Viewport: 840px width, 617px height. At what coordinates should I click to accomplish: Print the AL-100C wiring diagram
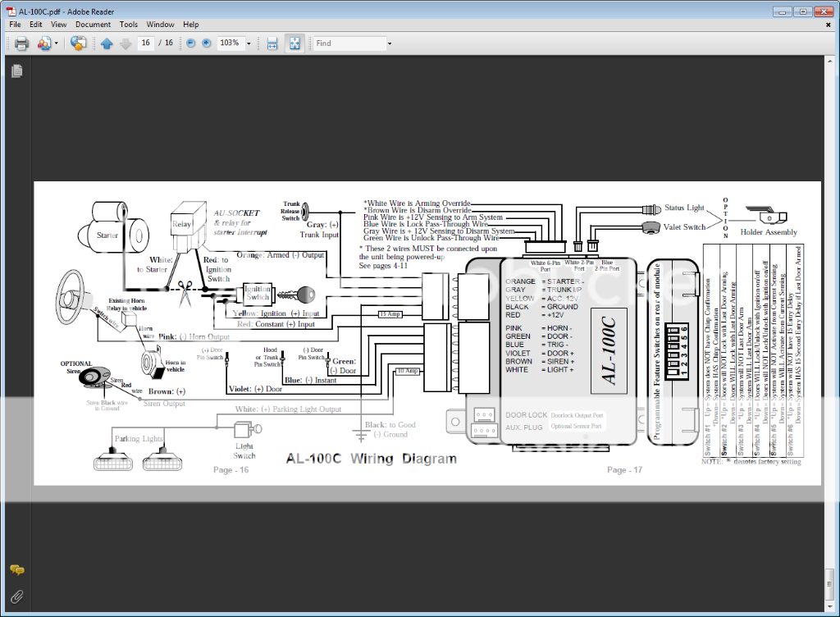click(x=22, y=43)
